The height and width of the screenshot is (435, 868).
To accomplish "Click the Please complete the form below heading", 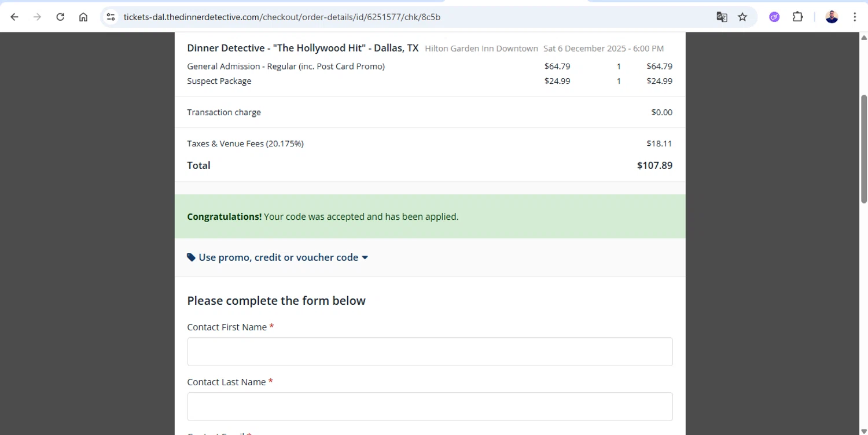I will [276, 301].
